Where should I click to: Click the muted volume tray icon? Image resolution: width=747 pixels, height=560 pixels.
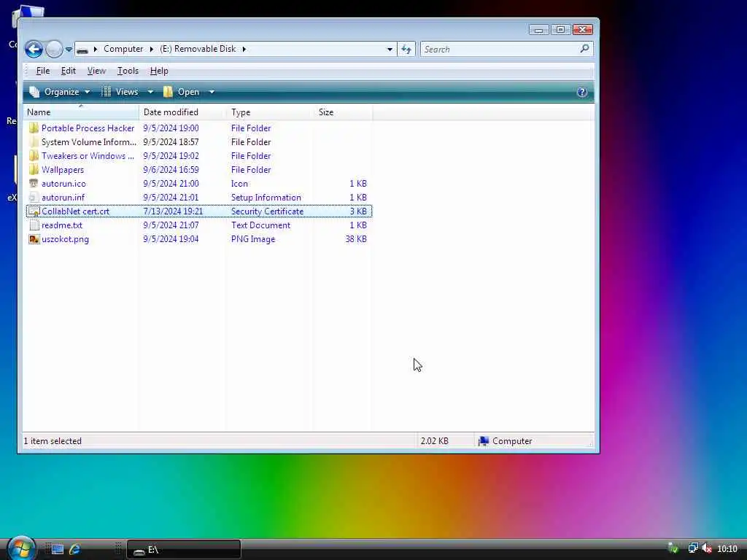pos(706,548)
